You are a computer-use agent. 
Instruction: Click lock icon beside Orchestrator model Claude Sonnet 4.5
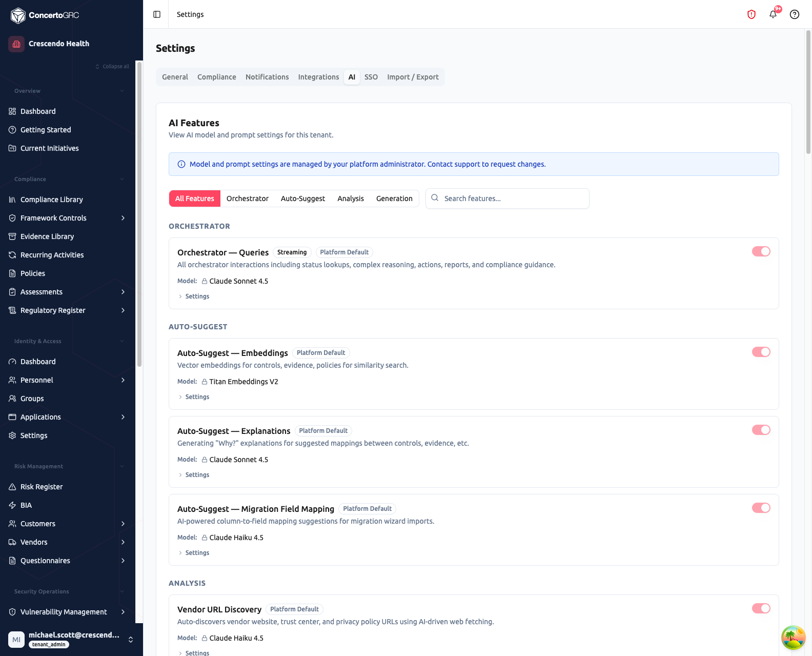[x=205, y=281]
